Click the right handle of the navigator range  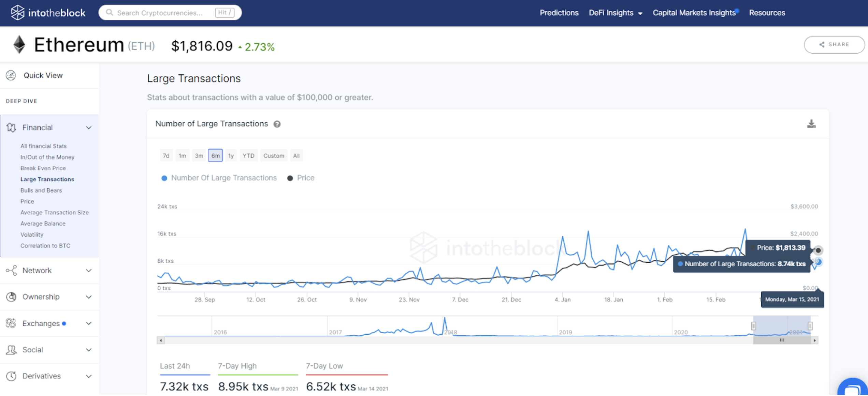pyautogui.click(x=810, y=326)
